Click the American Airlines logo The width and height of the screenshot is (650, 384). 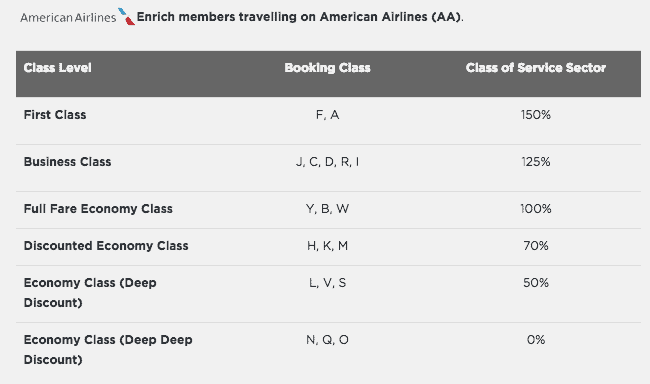pyautogui.click(x=78, y=17)
